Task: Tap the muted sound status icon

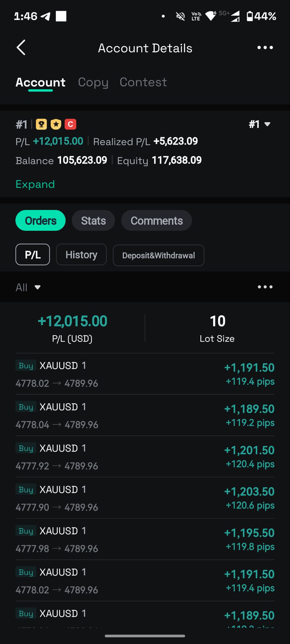Action: coord(180,16)
